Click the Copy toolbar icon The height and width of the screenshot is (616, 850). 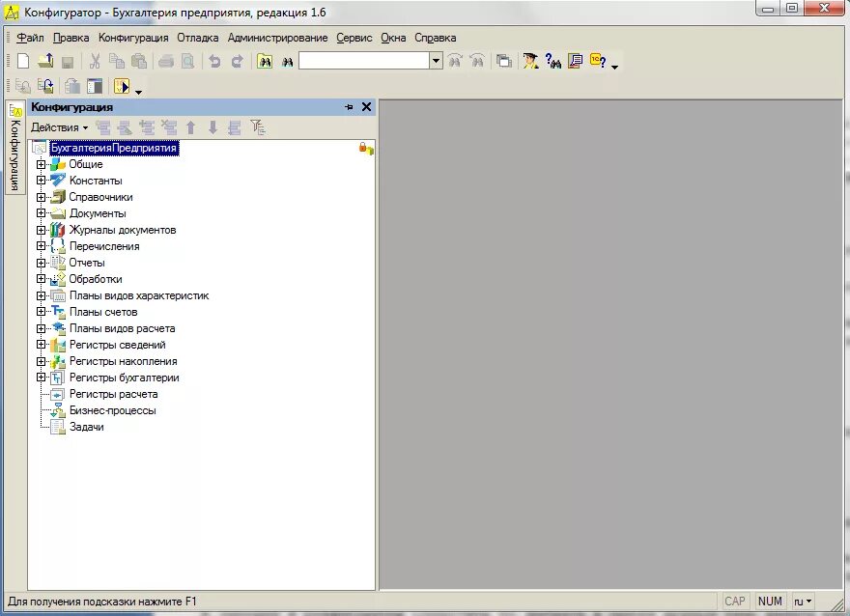117,61
